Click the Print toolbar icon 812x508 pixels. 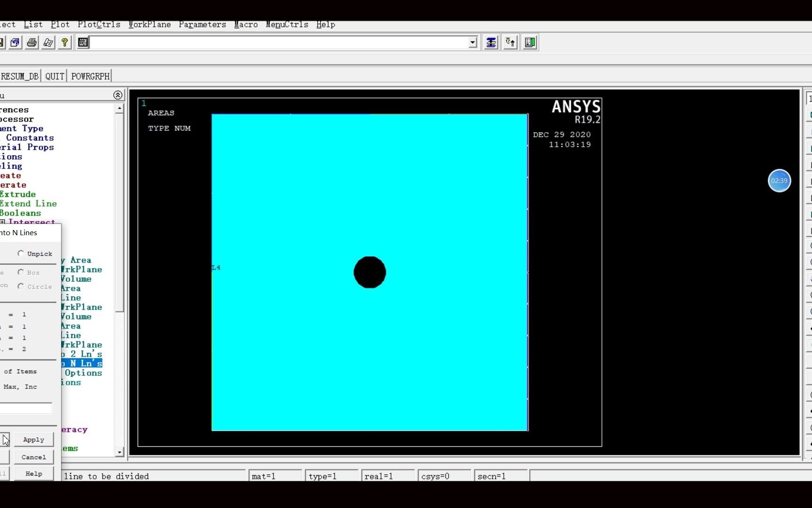coord(31,42)
